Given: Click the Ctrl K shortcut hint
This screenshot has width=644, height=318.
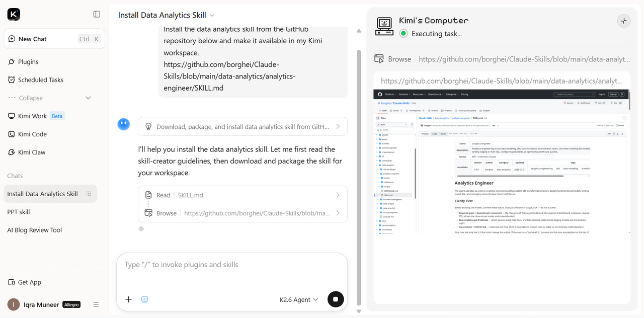Looking at the screenshot, I should click(x=90, y=39).
